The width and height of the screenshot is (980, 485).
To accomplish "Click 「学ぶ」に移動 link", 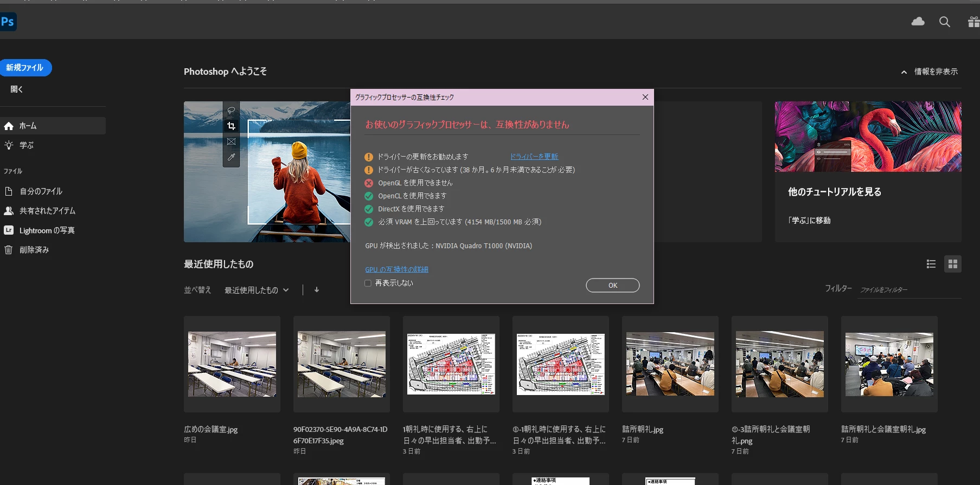I will click(x=809, y=221).
